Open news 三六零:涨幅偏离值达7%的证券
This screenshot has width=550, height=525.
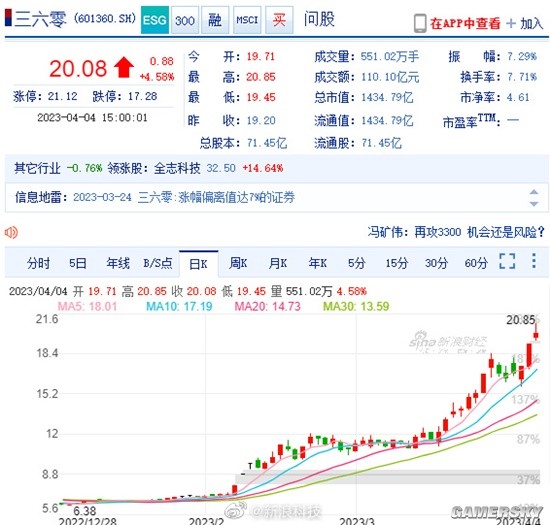point(216,197)
